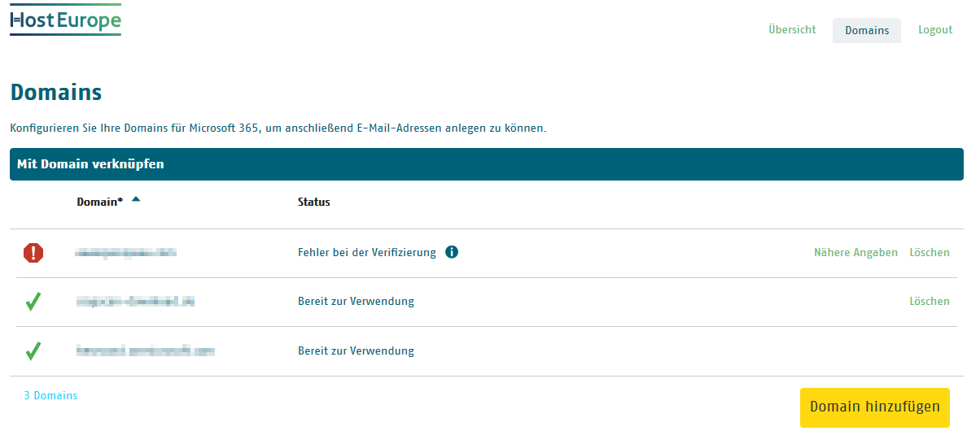
Task: Click the Domain column header
Action: coord(100,202)
